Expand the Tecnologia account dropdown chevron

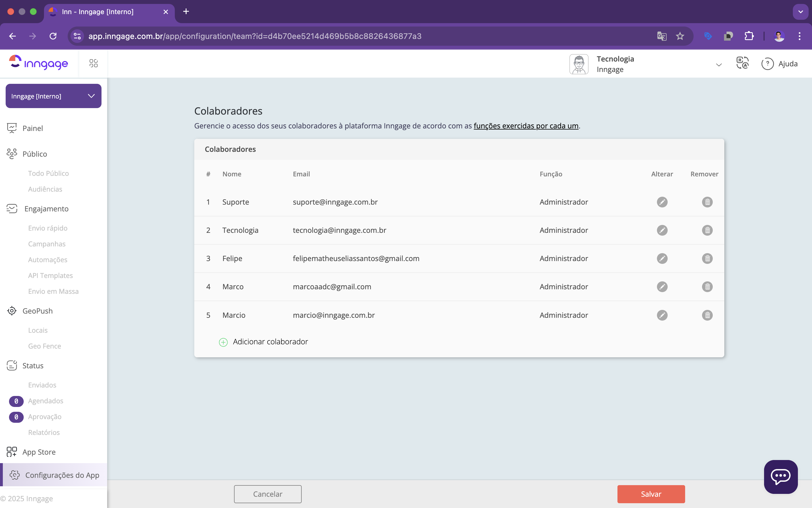click(x=719, y=65)
